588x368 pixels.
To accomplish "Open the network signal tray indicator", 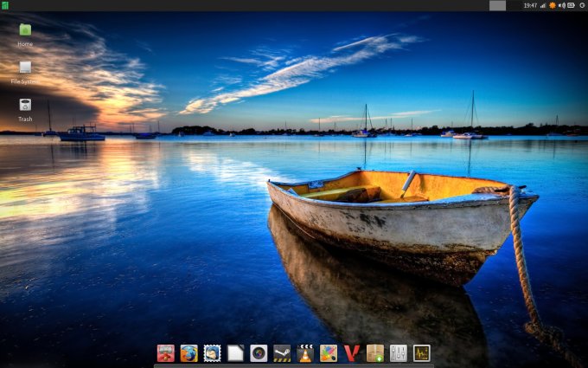I will (543, 5).
